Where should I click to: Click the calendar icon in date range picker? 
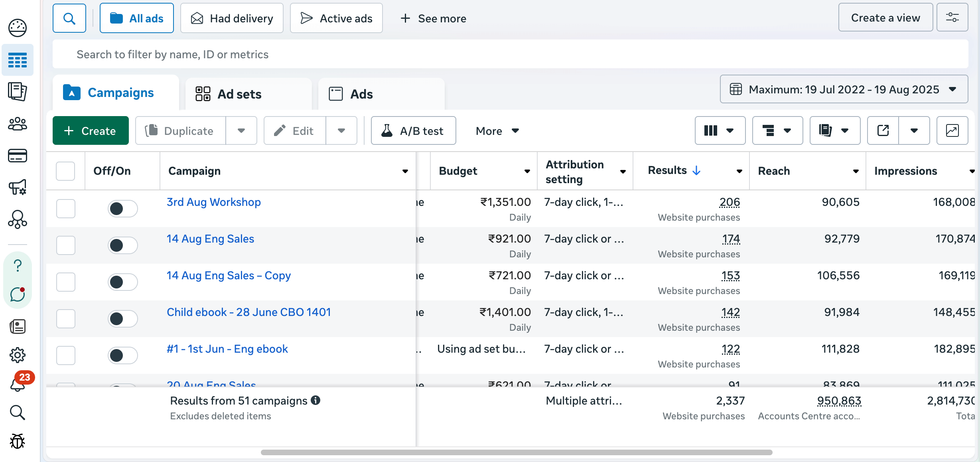(736, 89)
